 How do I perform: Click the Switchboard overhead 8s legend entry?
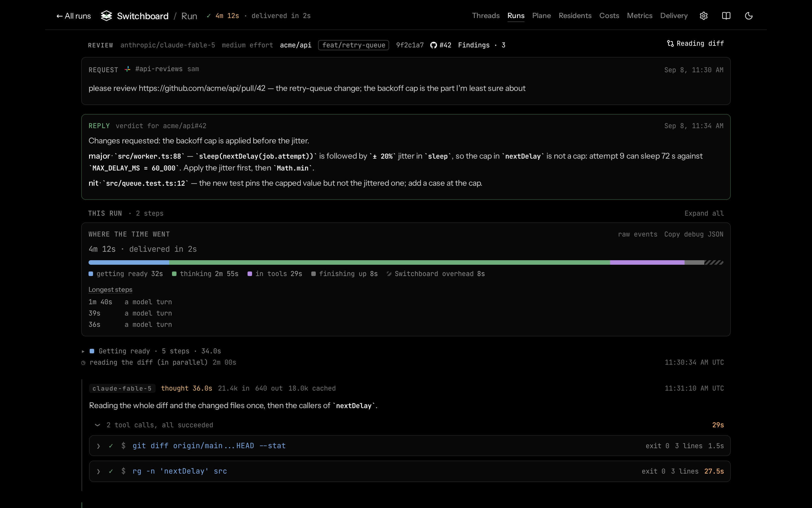coord(436,274)
